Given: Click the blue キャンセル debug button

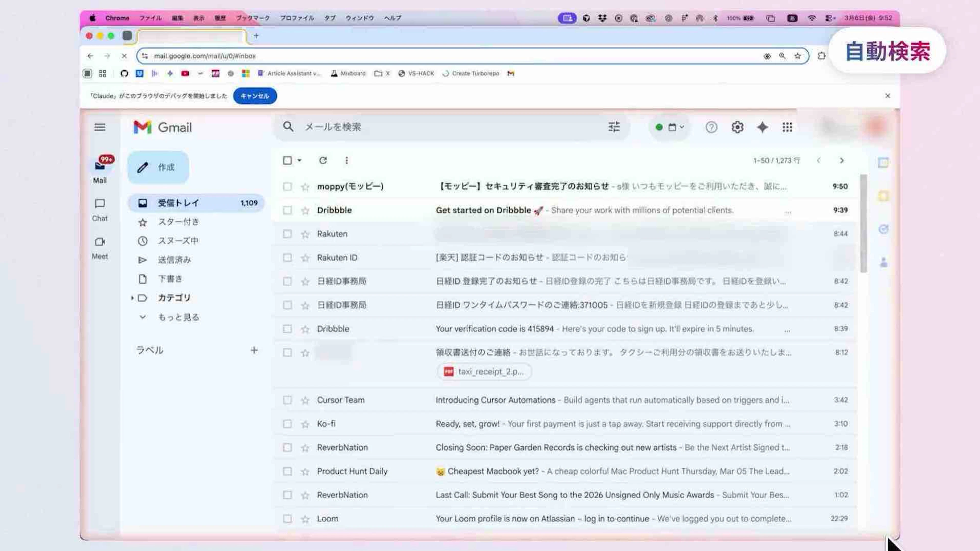Looking at the screenshot, I should [254, 96].
